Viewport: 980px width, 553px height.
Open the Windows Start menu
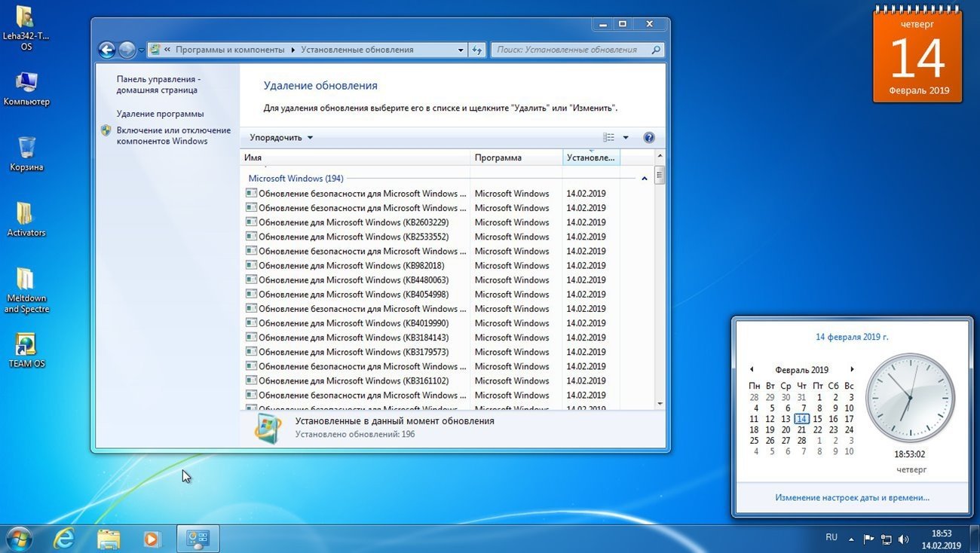[17, 539]
